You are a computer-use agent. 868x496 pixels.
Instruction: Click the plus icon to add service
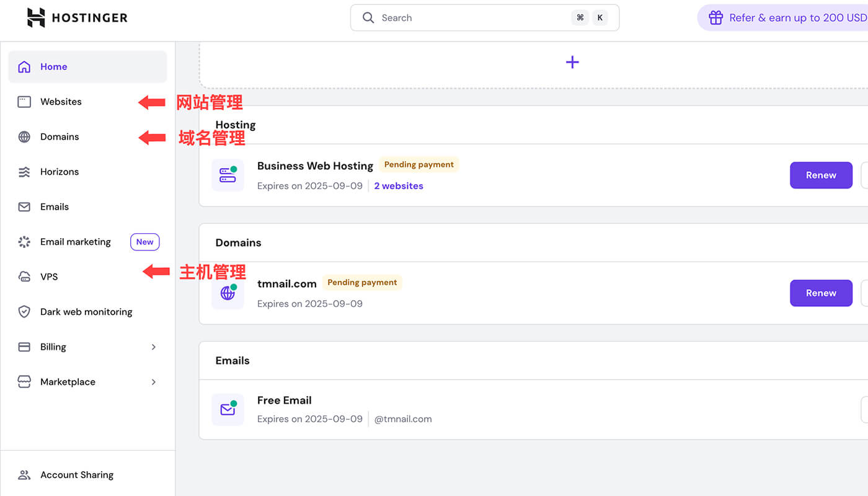(x=572, y=62)
